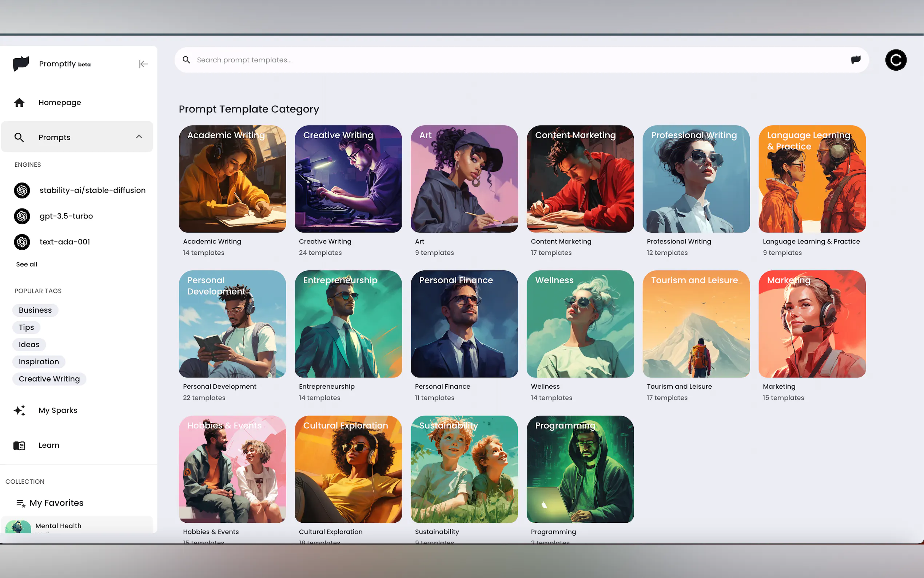Click the magnifier icon in the search bar
924x578 pixels.
[186, 60]
